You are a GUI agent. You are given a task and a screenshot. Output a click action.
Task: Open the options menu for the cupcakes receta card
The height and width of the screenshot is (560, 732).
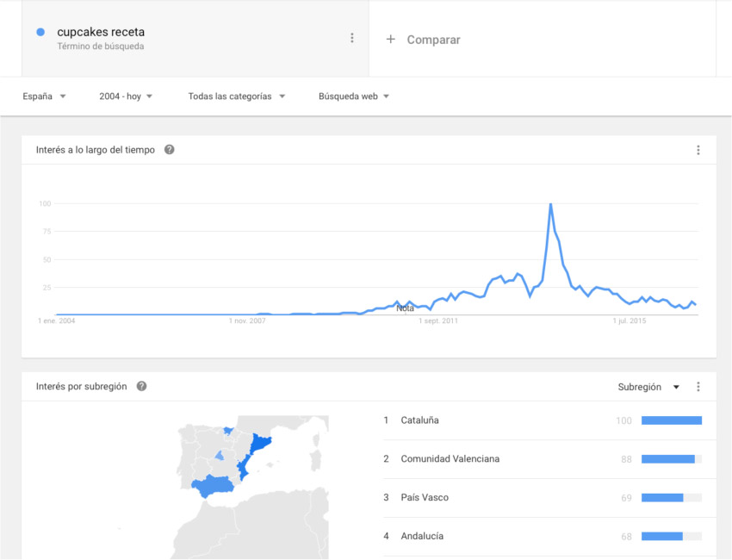tap(351, 37)
